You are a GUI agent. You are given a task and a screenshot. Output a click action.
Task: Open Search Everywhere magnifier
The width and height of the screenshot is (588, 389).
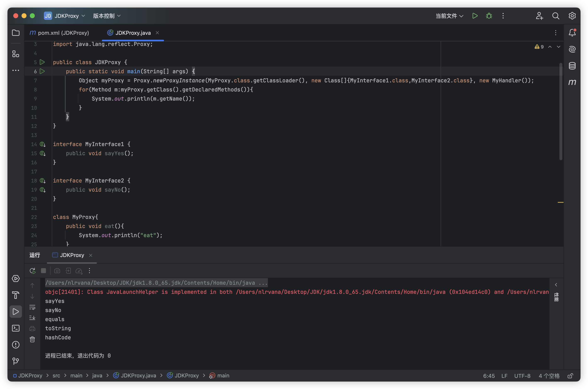pyautogui.click(x=556, y=16)
